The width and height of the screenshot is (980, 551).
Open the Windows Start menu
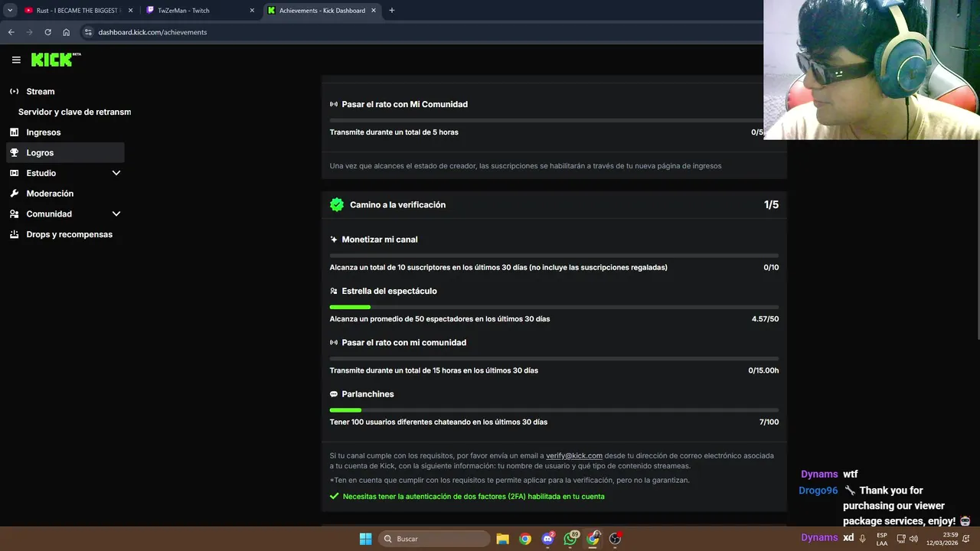point(365,539)
